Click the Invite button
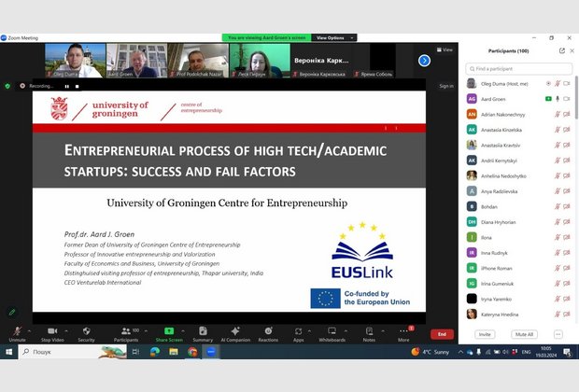 coord(485,334)
